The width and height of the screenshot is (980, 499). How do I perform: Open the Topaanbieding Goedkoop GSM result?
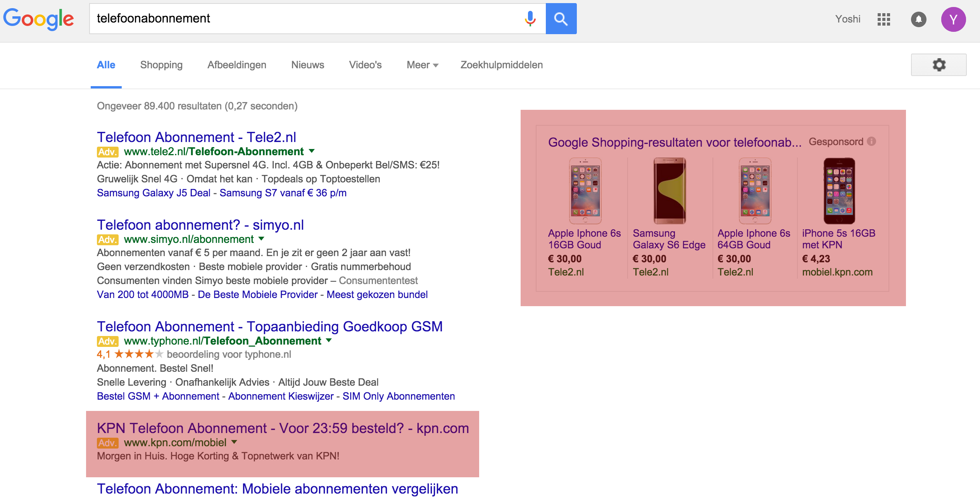point(270,326)
